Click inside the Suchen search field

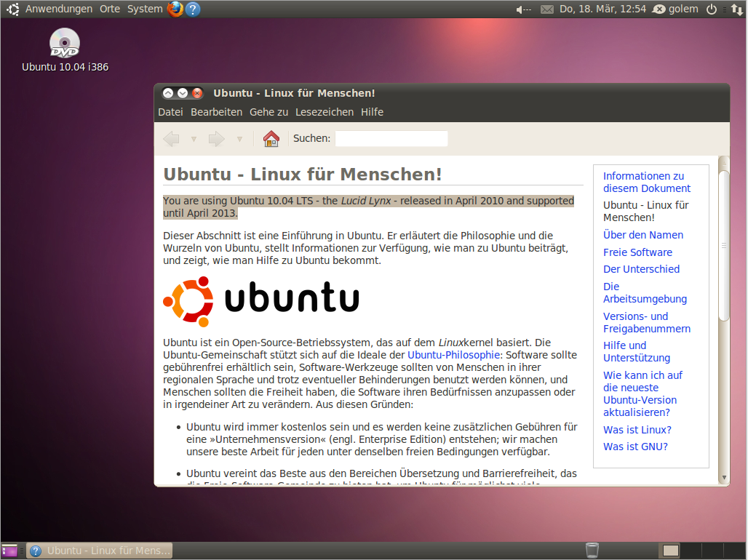pyautogui.click(x=391, y=138)
